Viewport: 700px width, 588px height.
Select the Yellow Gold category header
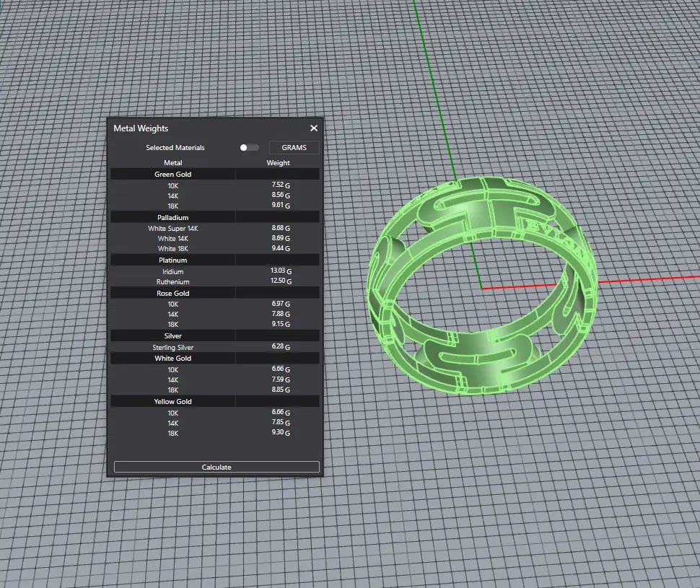(x=173, y=401)
